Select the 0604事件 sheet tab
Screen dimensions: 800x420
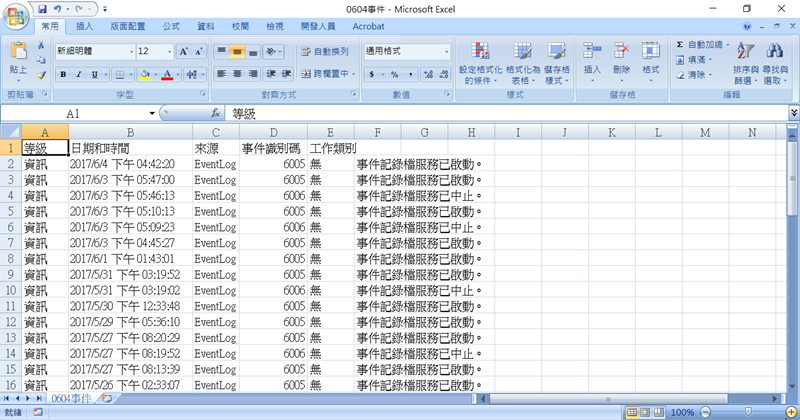(71, 398)
